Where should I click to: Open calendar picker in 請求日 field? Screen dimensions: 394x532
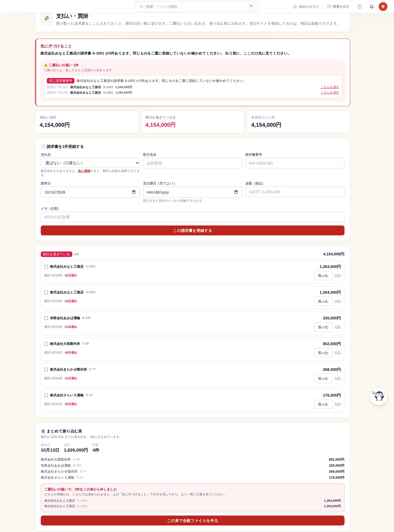coord(134,192)
